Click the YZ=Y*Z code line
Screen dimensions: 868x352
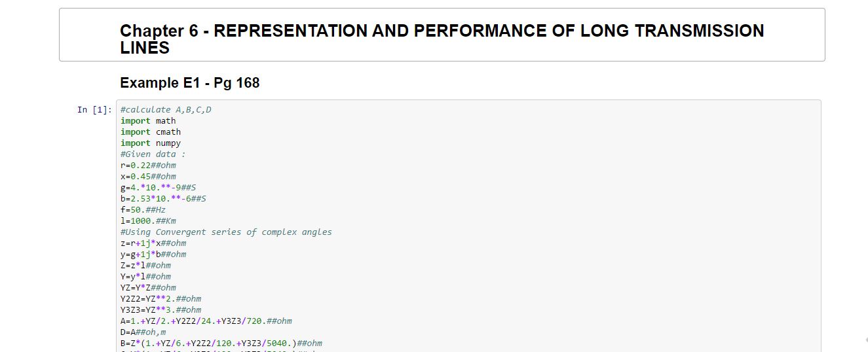click(148, 288)
